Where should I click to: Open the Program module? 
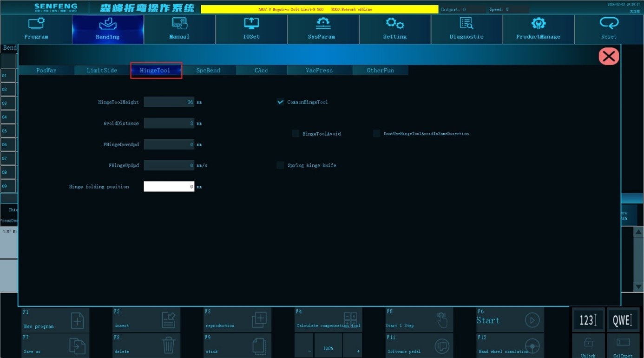(x=36, y=29)
